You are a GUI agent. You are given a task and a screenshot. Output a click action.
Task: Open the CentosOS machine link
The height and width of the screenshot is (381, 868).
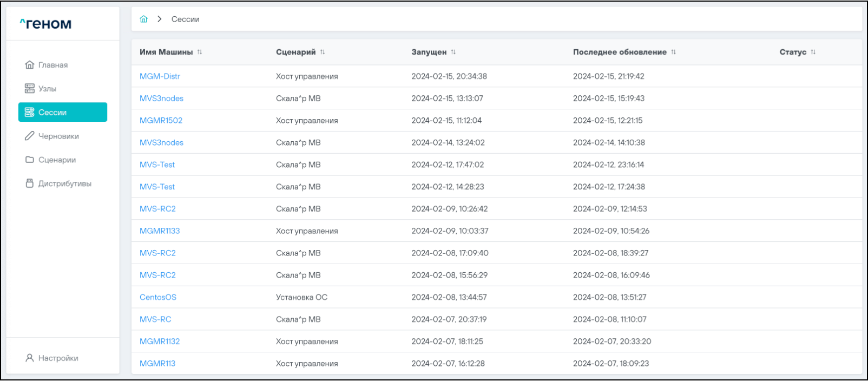point(158,297)
